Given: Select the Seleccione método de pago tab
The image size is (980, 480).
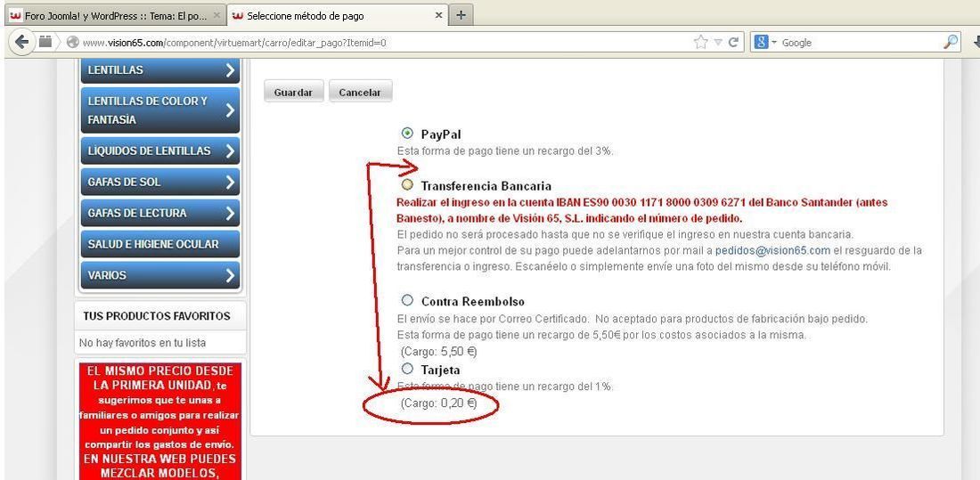Looking at the screenshot, I should coord(336,16).
